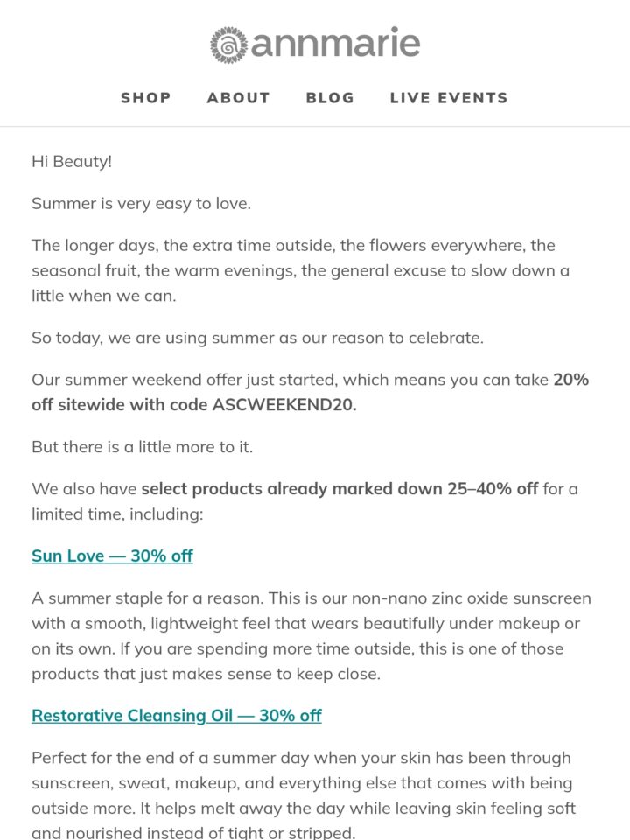Click the bold '20%' discount text
This screenshot has width=630, height=840.
[571, 380]
